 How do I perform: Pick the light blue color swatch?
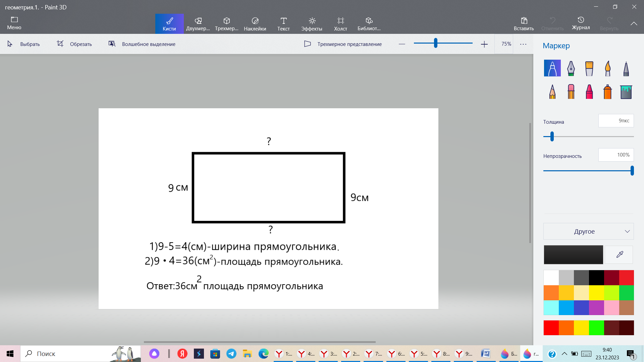tap(551, 308)
